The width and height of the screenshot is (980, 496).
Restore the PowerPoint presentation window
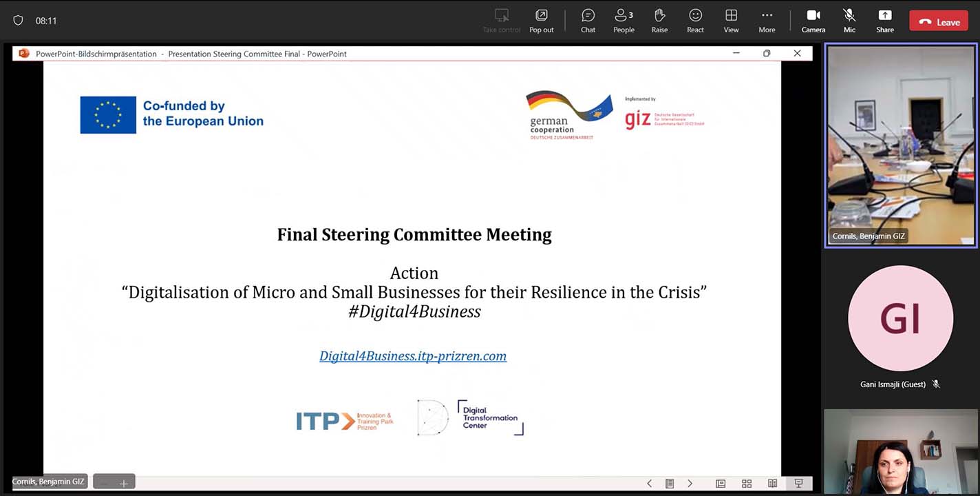pos(767,53)
